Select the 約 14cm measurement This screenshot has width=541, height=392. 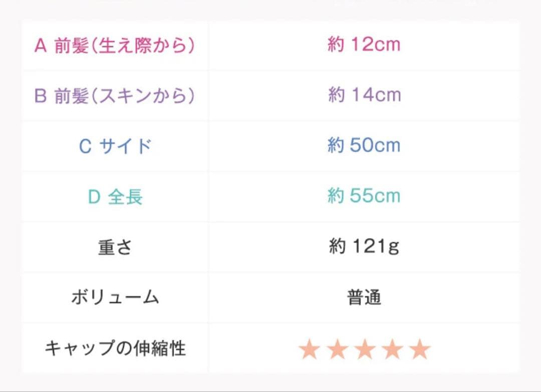(364, 95)
